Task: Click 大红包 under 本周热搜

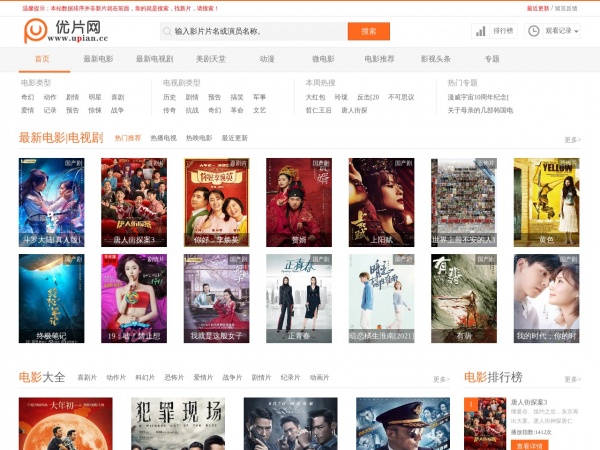Action: click(315, 97)
